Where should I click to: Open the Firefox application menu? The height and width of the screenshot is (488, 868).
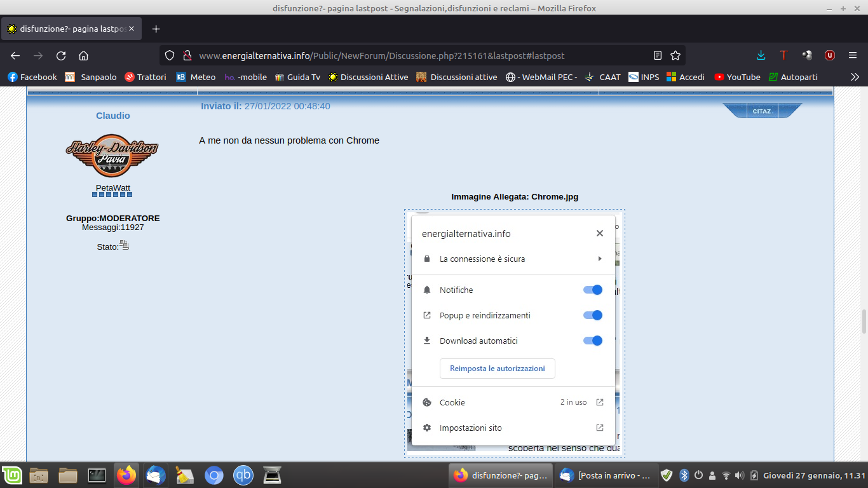(853, 55)
